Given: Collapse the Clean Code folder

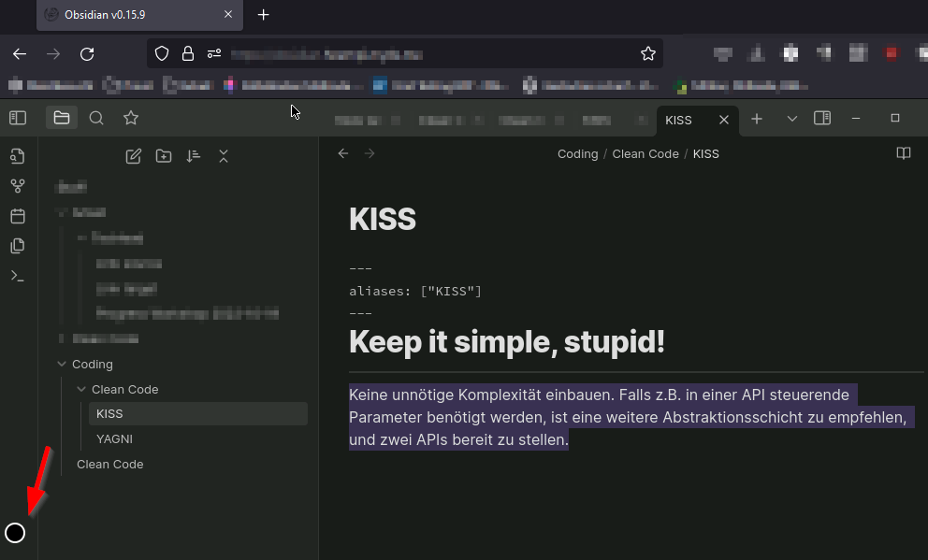Looking at the screenshot, I should pos(81,389).
